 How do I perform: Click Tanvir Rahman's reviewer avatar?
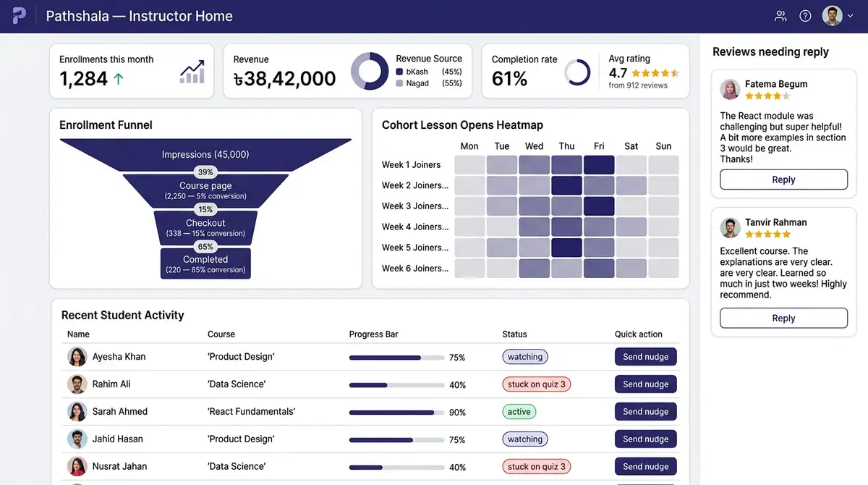point(731,228)
